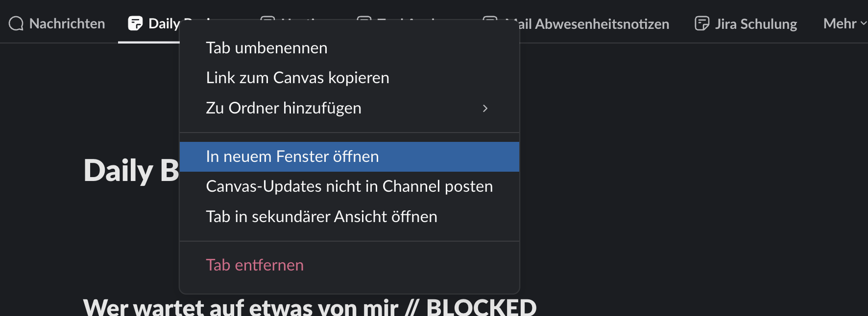Toggle Canvas-Updates nicht in Channel posten

[349, 186]
